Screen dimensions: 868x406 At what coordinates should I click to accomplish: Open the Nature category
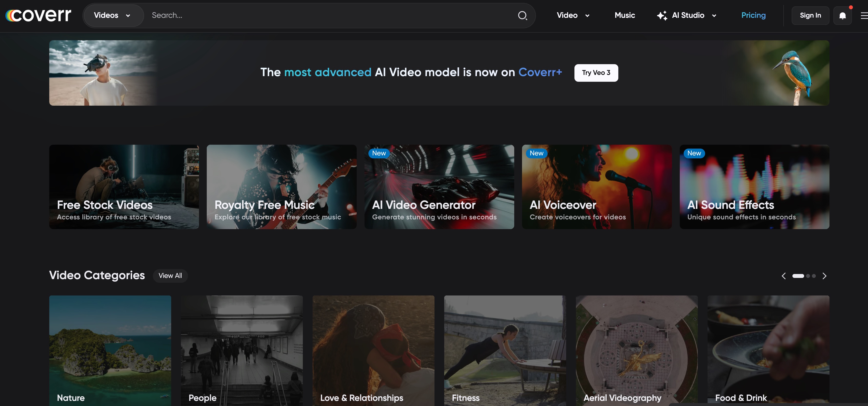(110, 351)
